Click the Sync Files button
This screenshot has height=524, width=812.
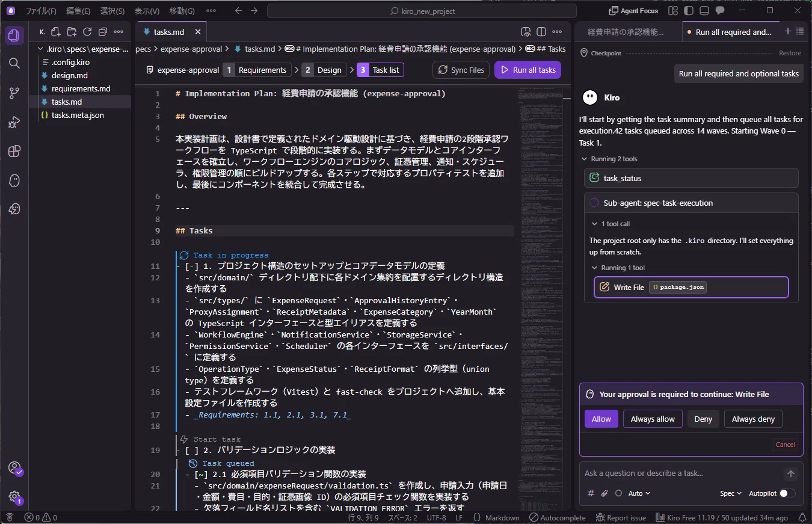(x=461, y=70)
